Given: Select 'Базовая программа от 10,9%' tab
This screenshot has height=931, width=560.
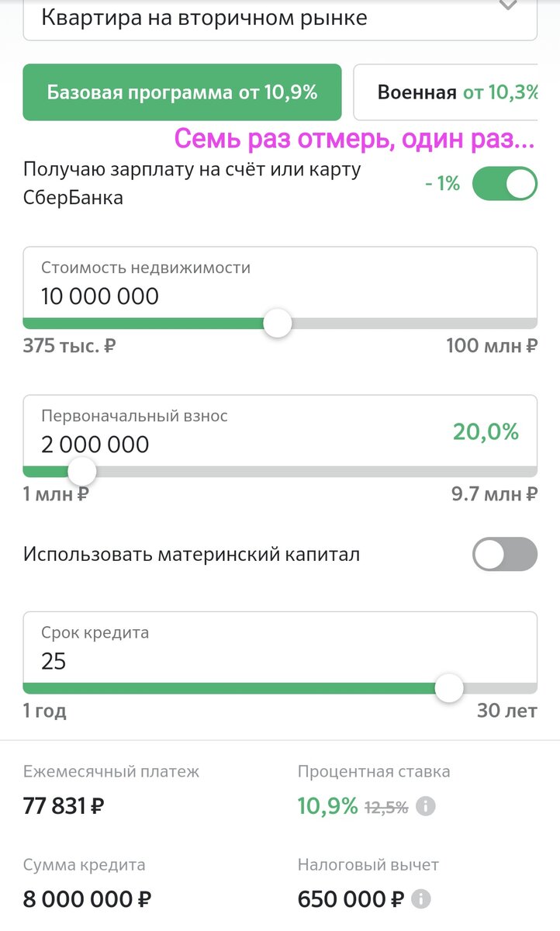Looking at the screenshot, I should pyautogui.click(x=182, y=92).
